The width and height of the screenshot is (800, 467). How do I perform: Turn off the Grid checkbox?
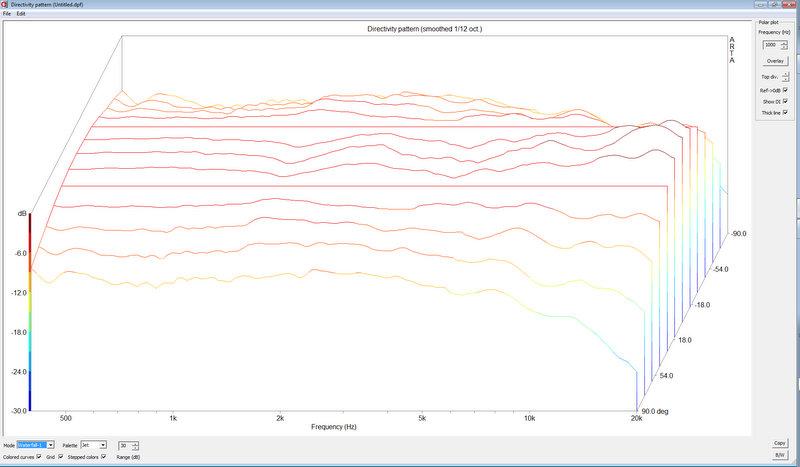[x=60, y=456]
